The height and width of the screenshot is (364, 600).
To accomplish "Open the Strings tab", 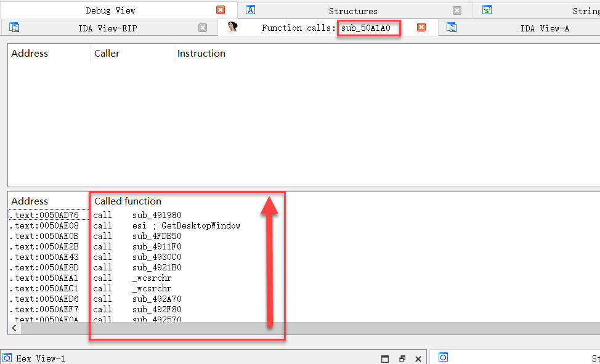I will click(586, 11).
